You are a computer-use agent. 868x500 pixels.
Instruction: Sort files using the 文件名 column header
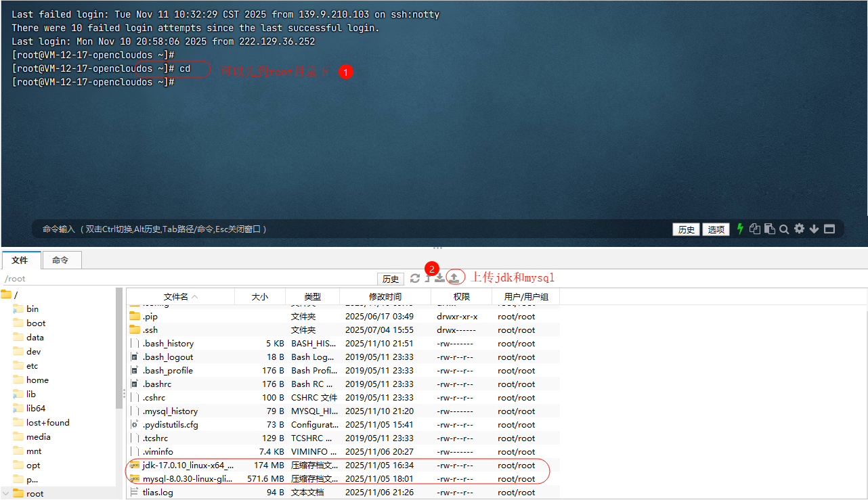(x=180, y=296)
